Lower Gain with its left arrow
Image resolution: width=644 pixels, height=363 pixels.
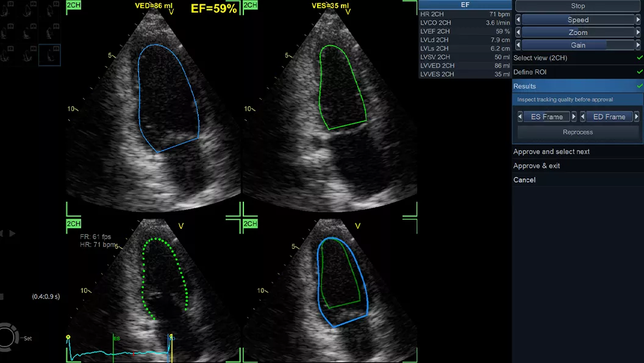tap(518, 45)
